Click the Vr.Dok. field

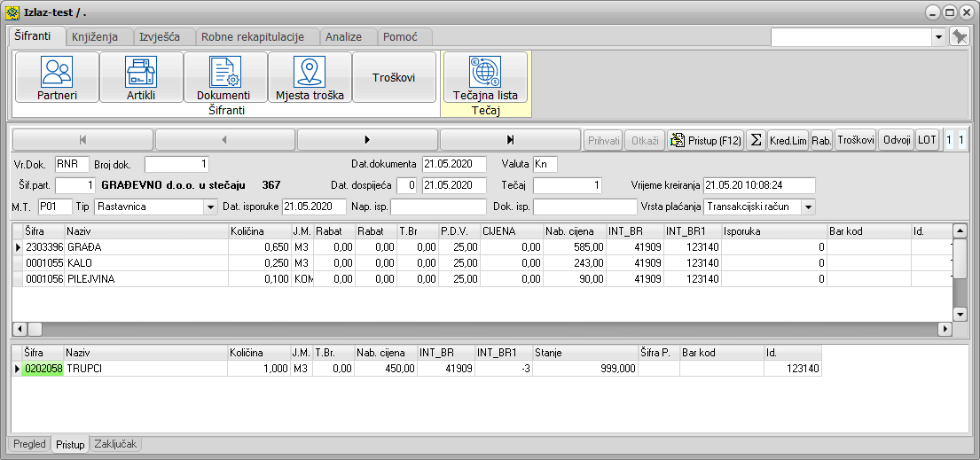pyautogui.click(x=72, y=164)
